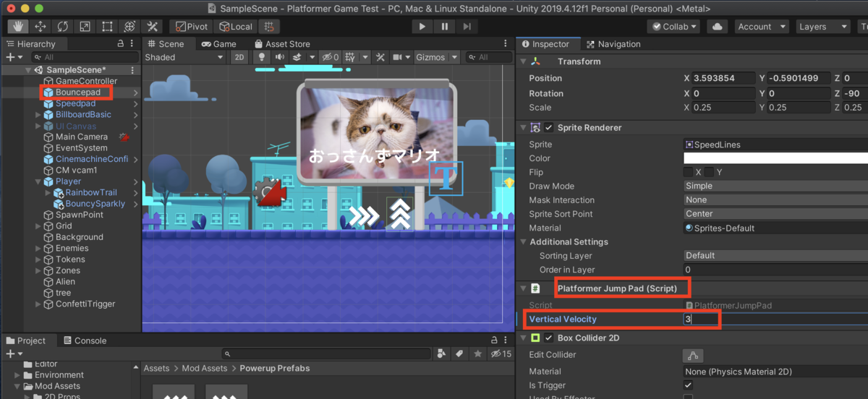Select Scene tab
The image size is (868, 399).
pos(166,44)
